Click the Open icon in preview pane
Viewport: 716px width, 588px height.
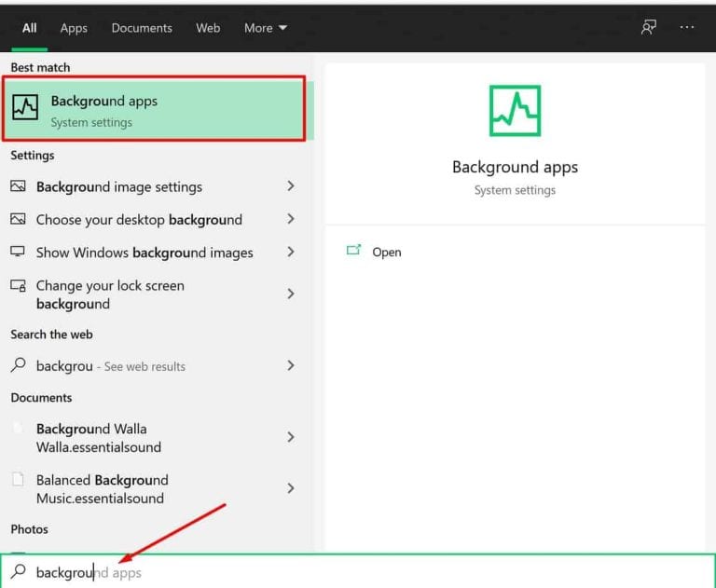pyautogui.click(x=354, y=250)
